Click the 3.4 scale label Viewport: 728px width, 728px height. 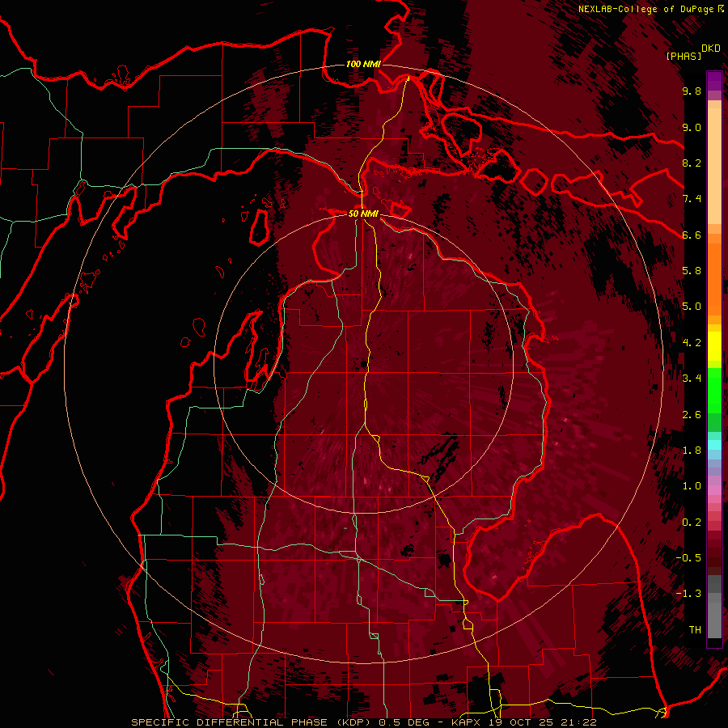(692, 379)
